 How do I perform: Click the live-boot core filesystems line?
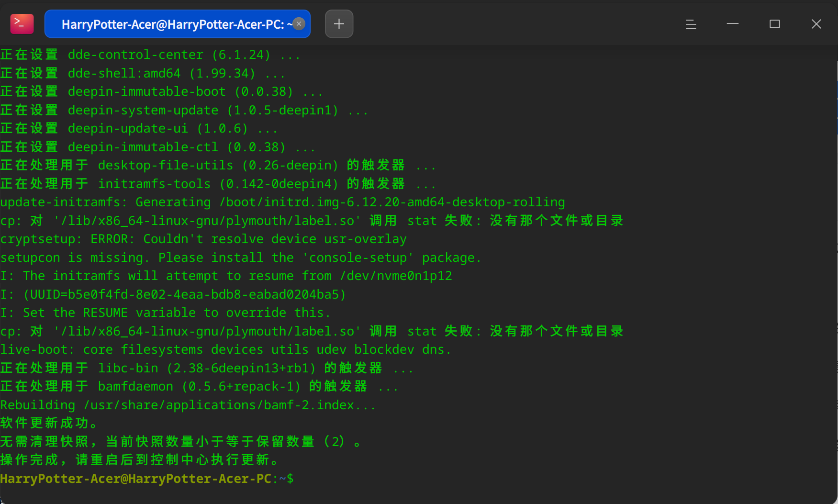[x=225, y=349]
